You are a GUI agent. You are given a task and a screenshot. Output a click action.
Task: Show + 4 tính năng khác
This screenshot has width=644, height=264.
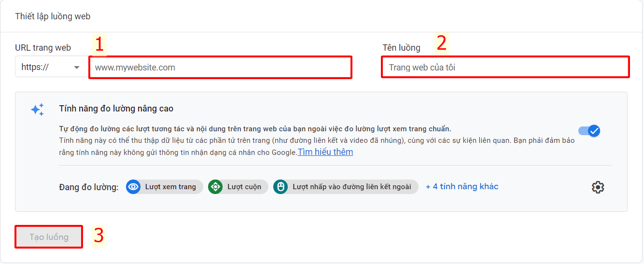point(462,186)
